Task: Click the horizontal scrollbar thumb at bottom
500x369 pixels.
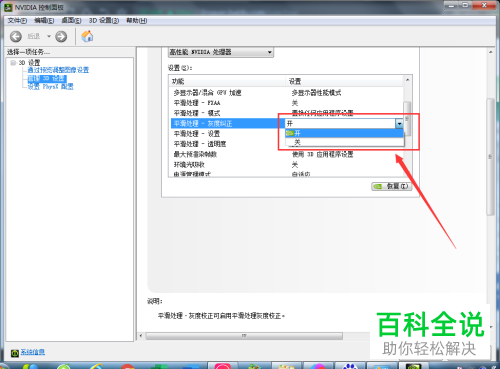Action: (x=244, y=336)
